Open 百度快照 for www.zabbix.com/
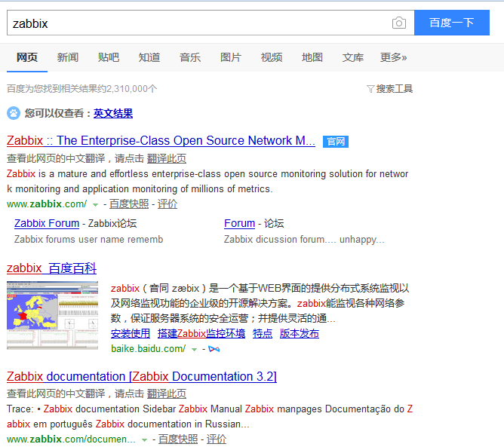Screen dimensions: 504x447 pos(129,204)
